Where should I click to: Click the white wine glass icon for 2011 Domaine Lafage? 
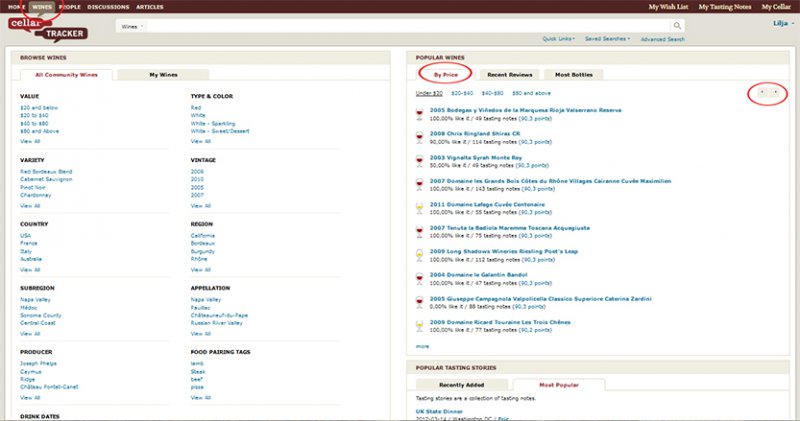(419, 208)
